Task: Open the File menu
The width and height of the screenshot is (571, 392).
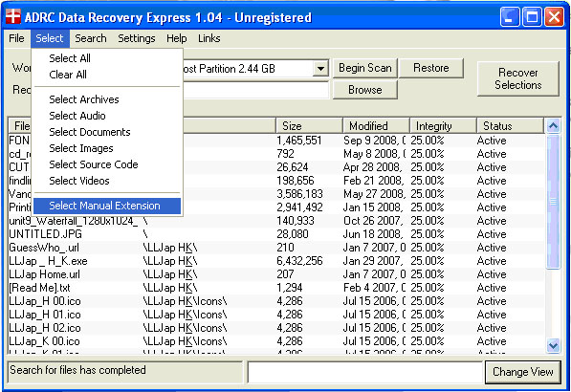Action: [16, 38]
